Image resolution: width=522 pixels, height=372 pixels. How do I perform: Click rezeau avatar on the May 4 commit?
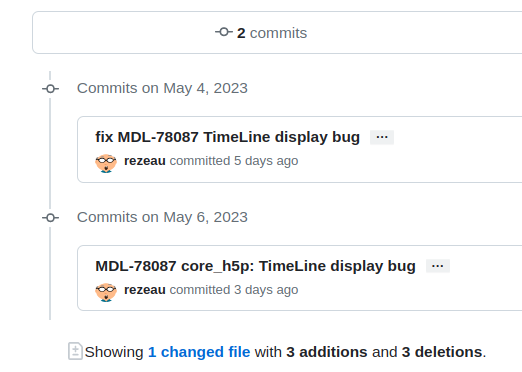point(106,163)
